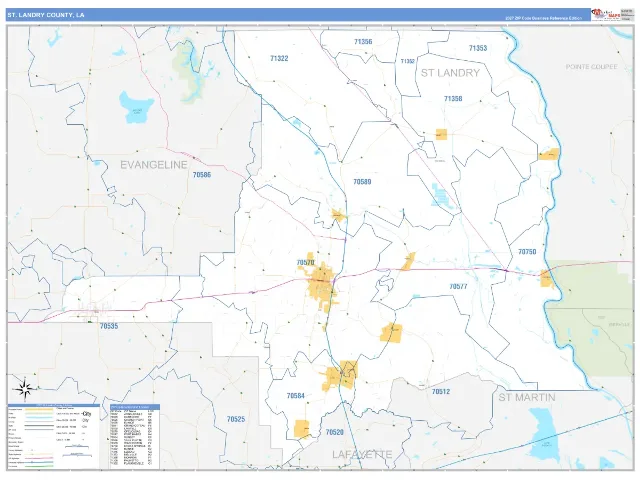Click ZIP code label 70570
Screen dimensions: 640x480
pos(305,262)
